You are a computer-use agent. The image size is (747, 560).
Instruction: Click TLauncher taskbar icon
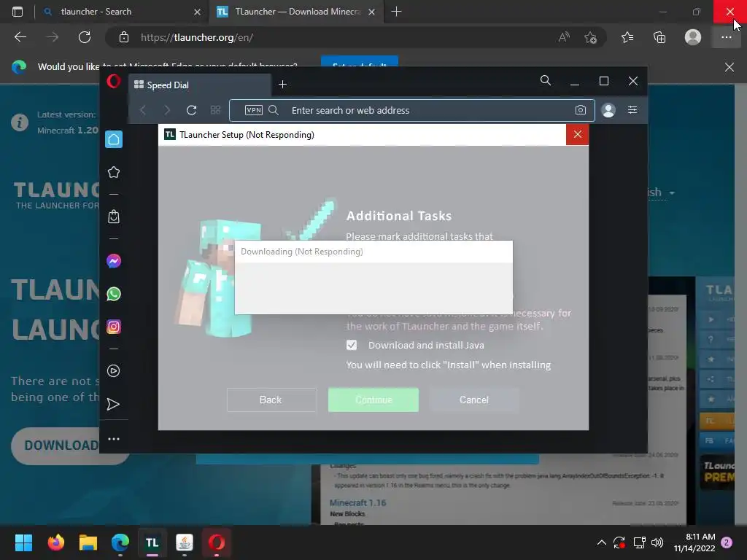pos(152,542)
